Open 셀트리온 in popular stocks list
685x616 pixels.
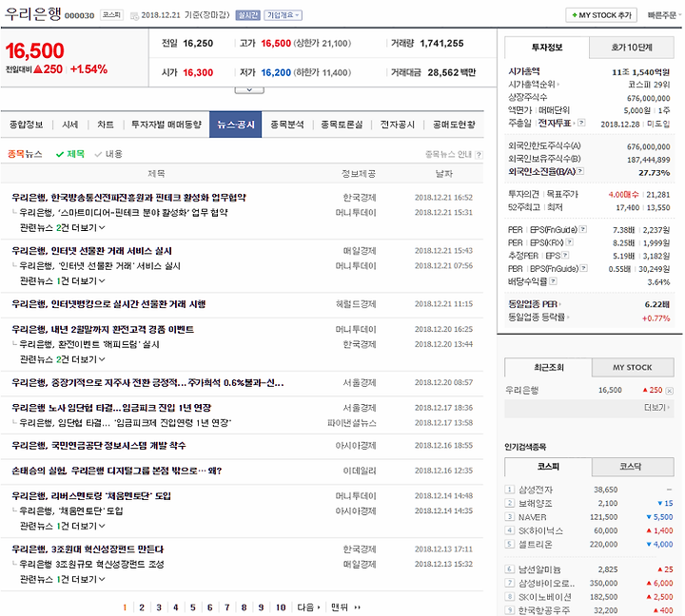point(535,545)
